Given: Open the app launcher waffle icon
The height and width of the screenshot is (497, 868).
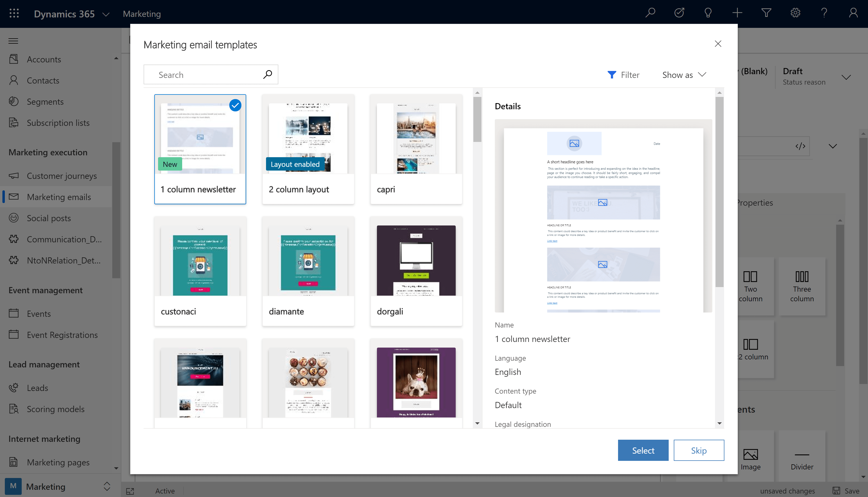Looking at the screenshot, I should [14, 13].
